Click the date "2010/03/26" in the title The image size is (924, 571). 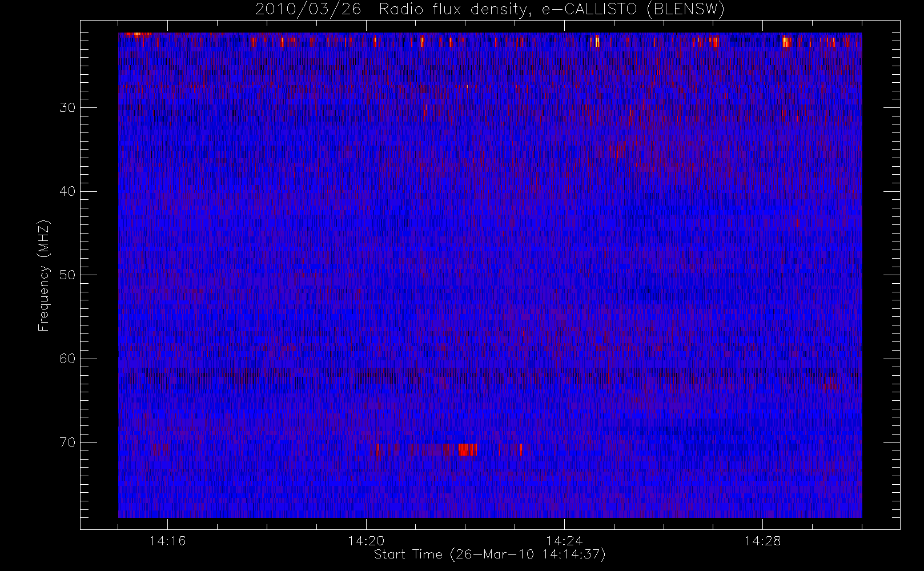(x=308, y=10)
